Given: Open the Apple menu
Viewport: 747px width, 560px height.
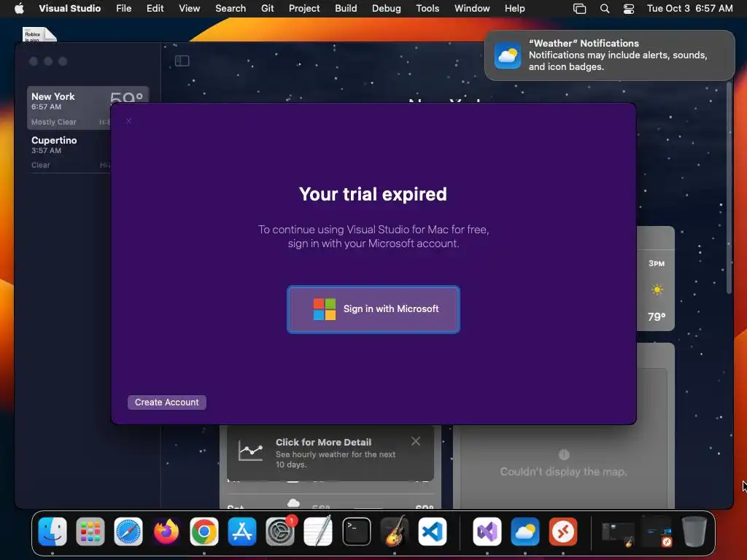Looking at the screenshot, I should [x=18, y=8].
